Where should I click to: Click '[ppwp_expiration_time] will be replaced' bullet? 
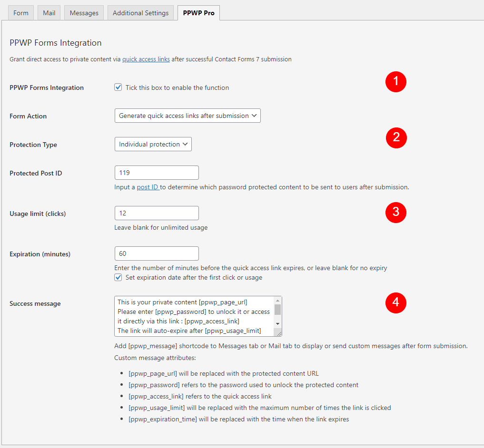click(238, 419)
